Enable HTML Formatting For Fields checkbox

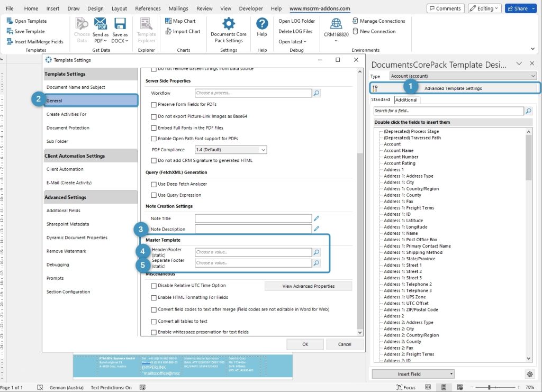point(154,298)
